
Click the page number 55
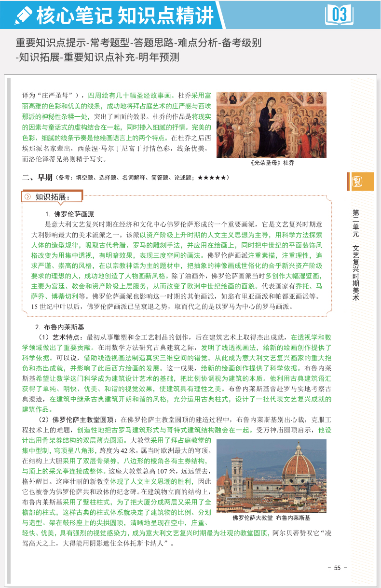point(337,568)
